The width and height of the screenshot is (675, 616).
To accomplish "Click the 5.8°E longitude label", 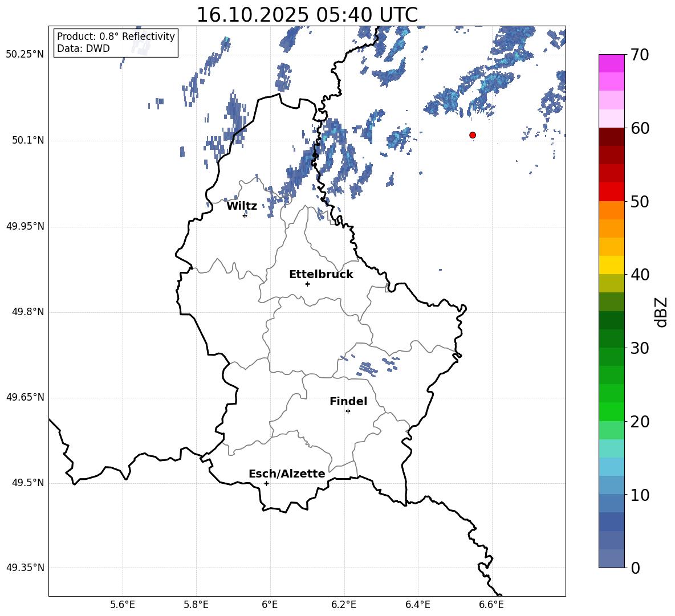I will (196, 605).
